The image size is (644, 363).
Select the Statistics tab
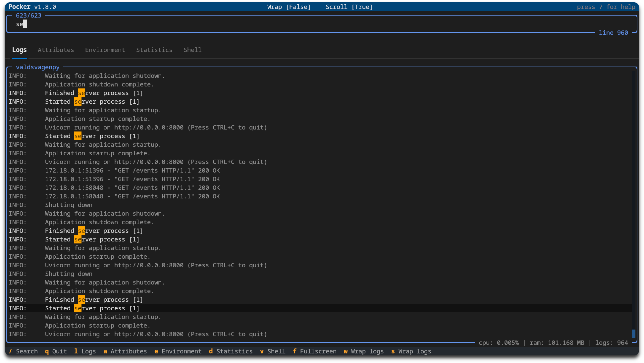coord(154,50)
